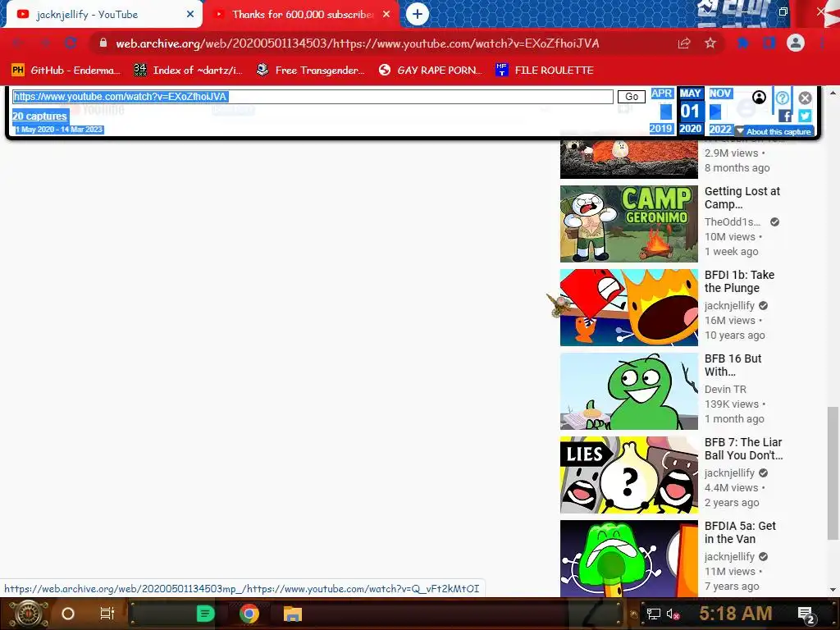Click the padlock site info icon
Image resolution: width=840 pixels, height=630 pixels.
tap(103, 43)
